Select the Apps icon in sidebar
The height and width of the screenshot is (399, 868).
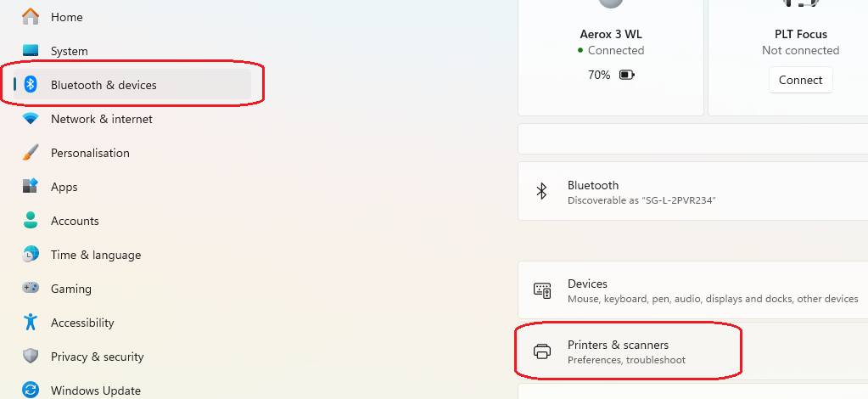click(31, 186)
